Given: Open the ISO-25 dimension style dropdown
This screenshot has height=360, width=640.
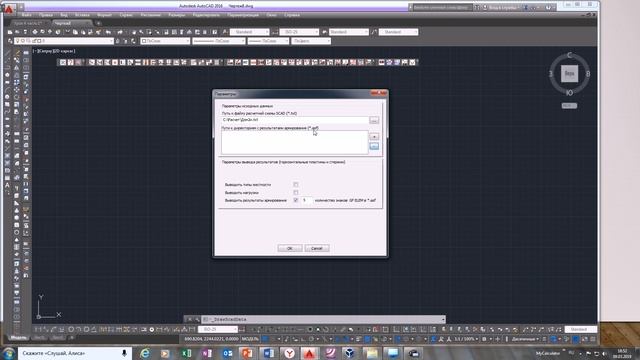Looking at the screenshot, I should tap(299, 32).
